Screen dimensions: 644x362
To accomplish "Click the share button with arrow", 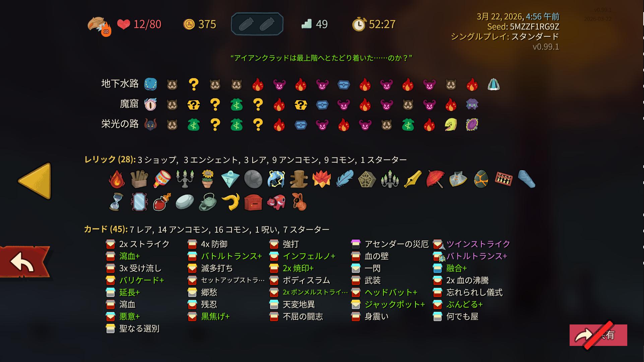I will 598,335.
